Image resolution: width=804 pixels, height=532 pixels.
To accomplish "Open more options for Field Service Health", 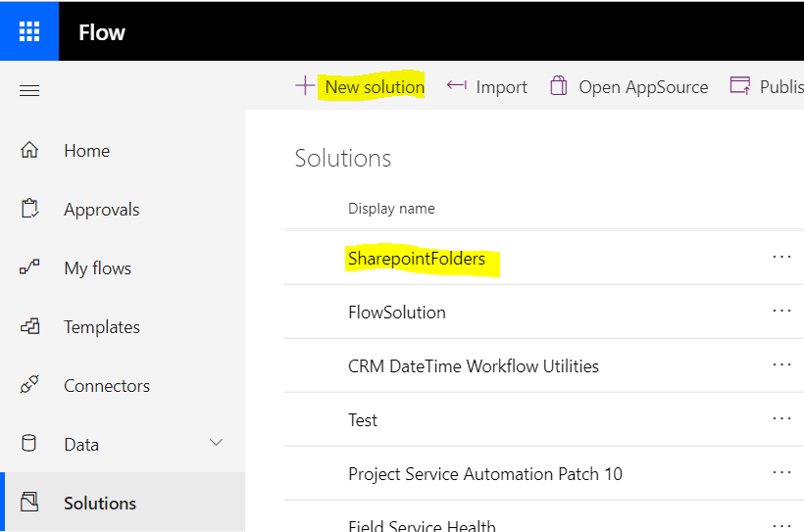I will (x=781, y=525).
